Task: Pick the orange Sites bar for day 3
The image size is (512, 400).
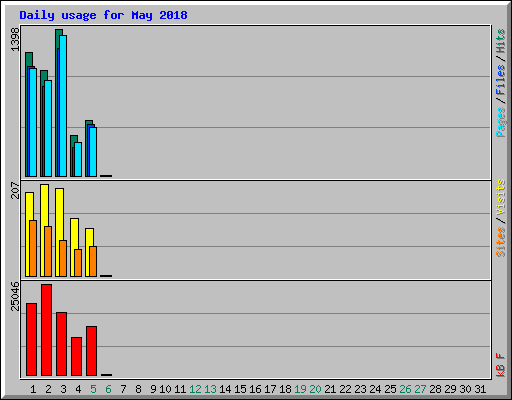Action: (63, 258)
